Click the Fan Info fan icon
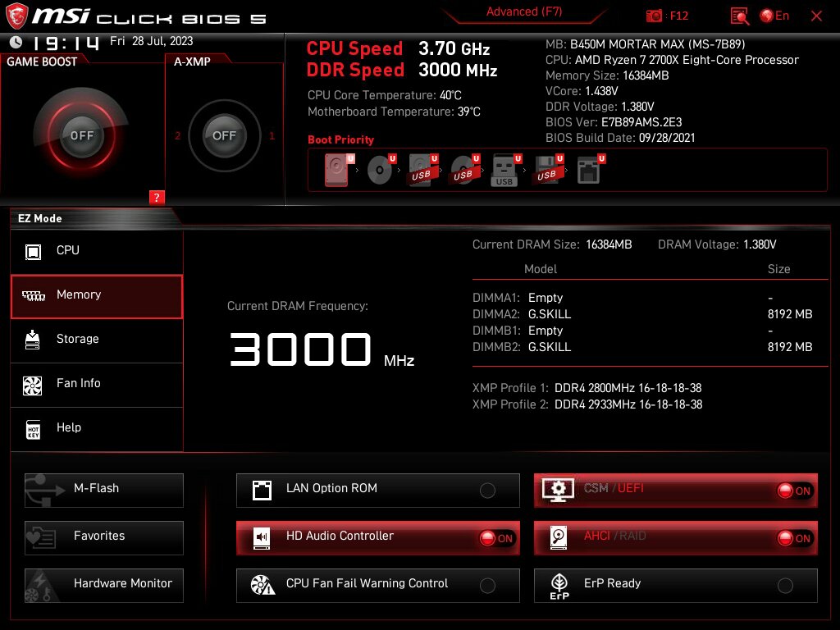Screen dimensions: 840x630 tap(33, 385)
